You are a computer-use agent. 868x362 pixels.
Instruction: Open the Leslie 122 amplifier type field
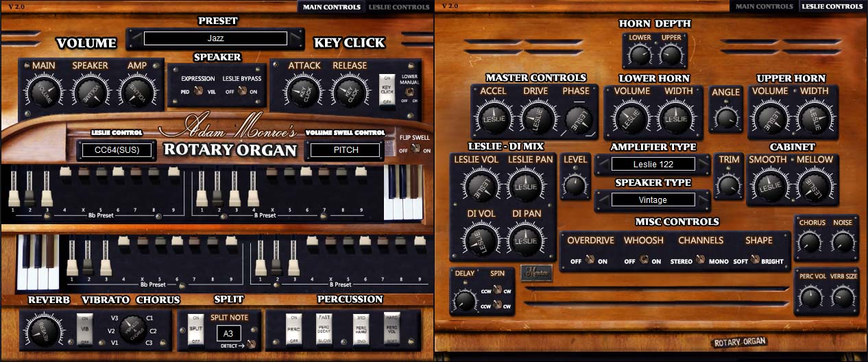click(x=653, y=164)
